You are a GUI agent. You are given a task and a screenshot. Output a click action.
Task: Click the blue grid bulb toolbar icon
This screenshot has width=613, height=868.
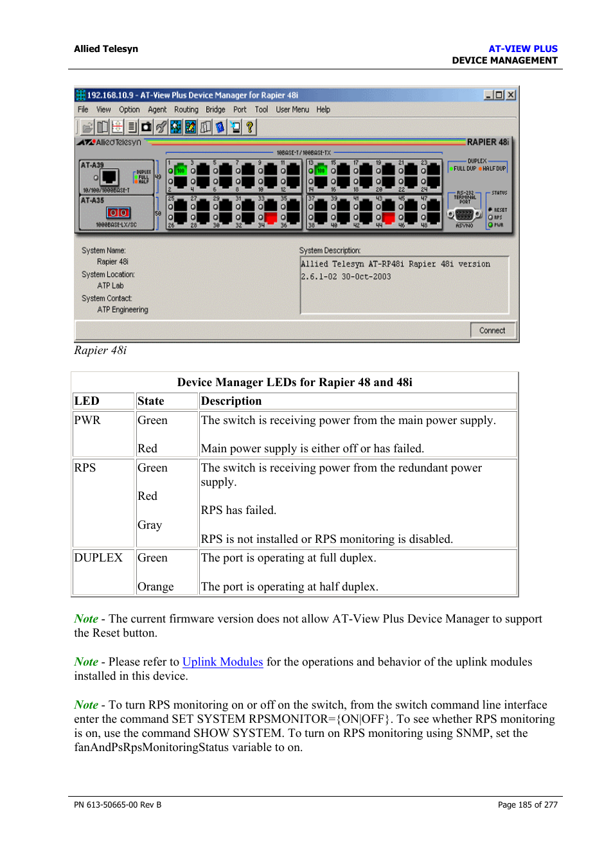176,127
